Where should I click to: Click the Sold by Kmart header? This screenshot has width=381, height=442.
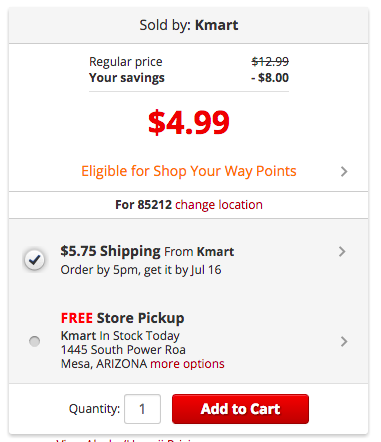(x=189, y=25)
